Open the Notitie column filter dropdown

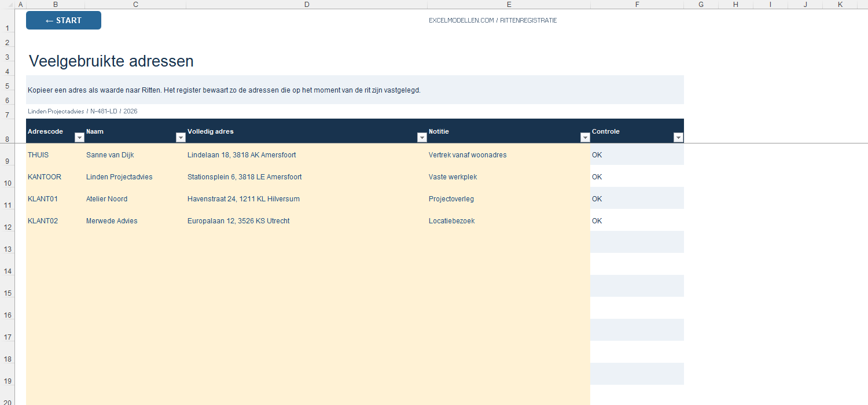pos(585,138)
